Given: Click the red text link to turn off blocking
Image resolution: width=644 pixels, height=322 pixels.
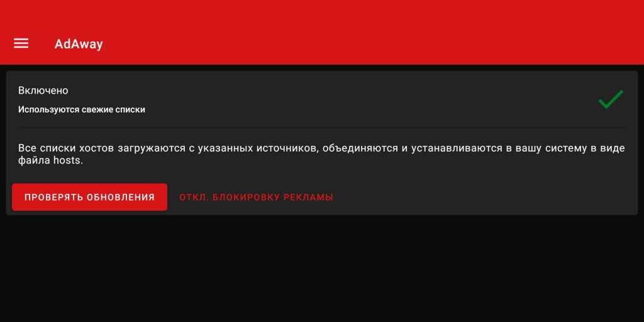Looking at the screenshot, I should click(x=257, y=197).
